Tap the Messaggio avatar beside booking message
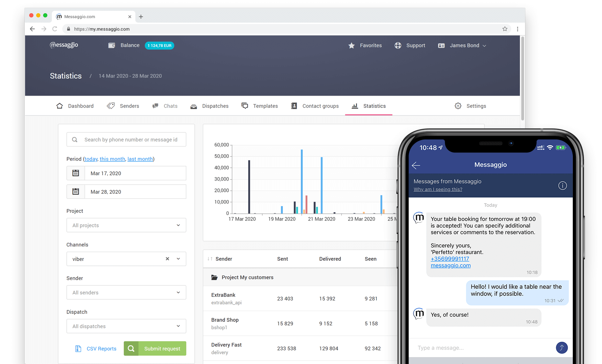Viewport: 602px width, 364px height. coord(419,218)
